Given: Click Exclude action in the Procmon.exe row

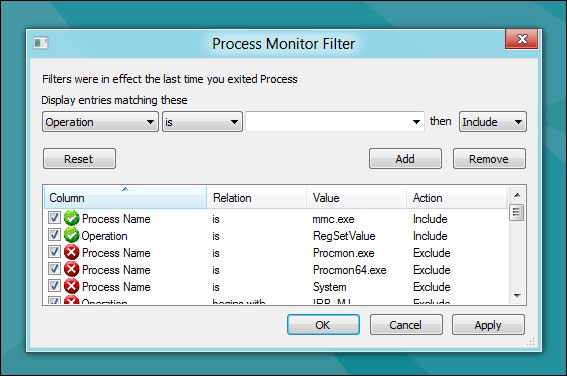Looking at the screenshot, I should [x=431, y=253].
